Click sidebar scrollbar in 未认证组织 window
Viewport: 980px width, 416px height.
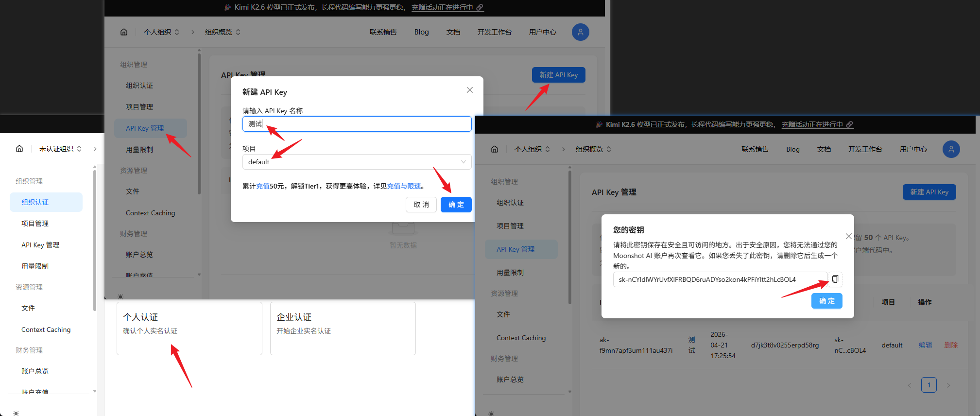(95, 240)
